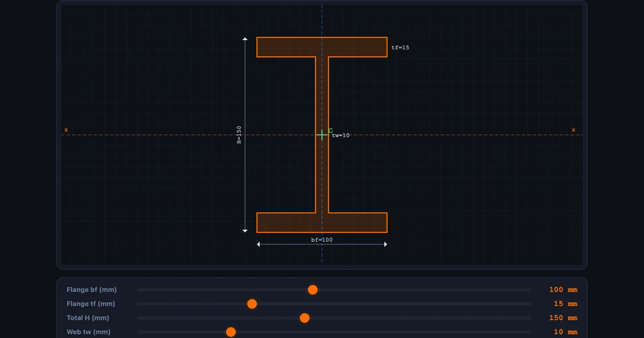
Task: Click the 150 mm total height value
Action: click(563, 318)
